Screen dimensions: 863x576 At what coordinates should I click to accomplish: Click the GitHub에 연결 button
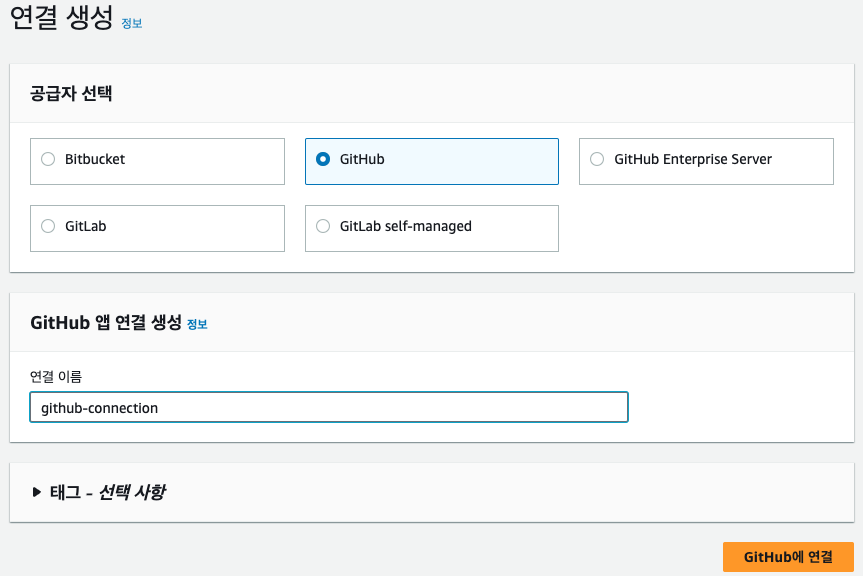tap(788, 557)
